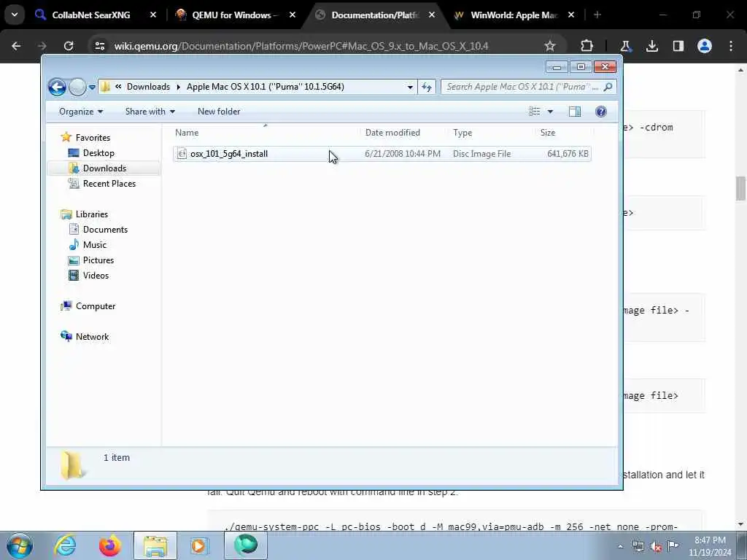Open Downloads in navigation pane
This screenshot has width=747, height=560.
coord(104,168)
